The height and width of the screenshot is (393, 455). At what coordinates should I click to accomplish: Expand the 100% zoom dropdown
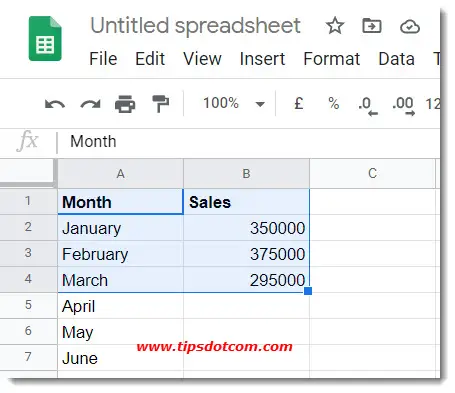pyautogui.click(x=260, y=104)
